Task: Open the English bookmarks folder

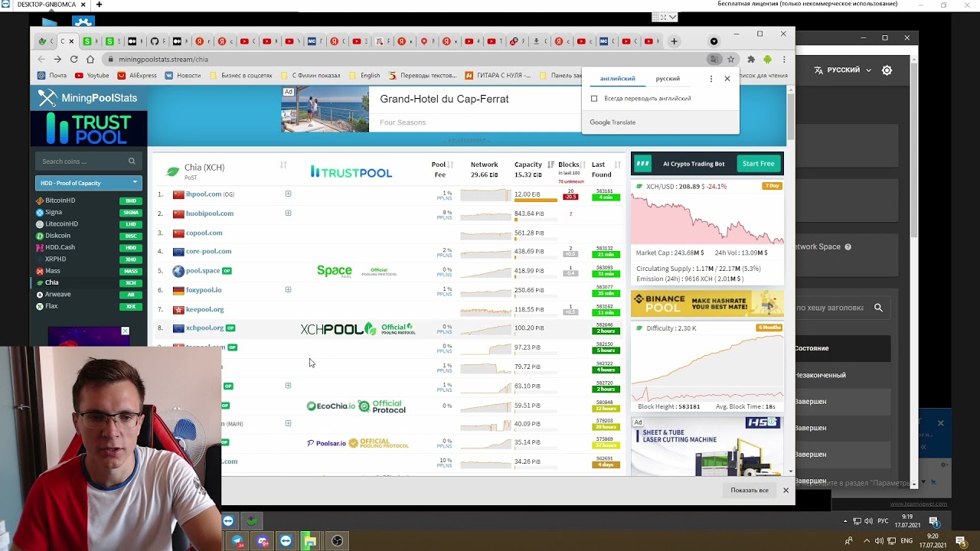Action: tap(364, 76)
